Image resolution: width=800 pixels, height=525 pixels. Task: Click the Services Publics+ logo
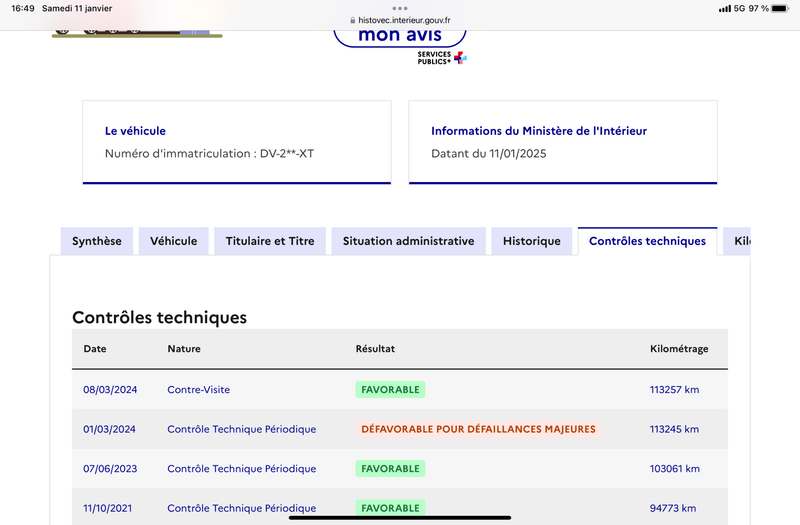[442, 58]
